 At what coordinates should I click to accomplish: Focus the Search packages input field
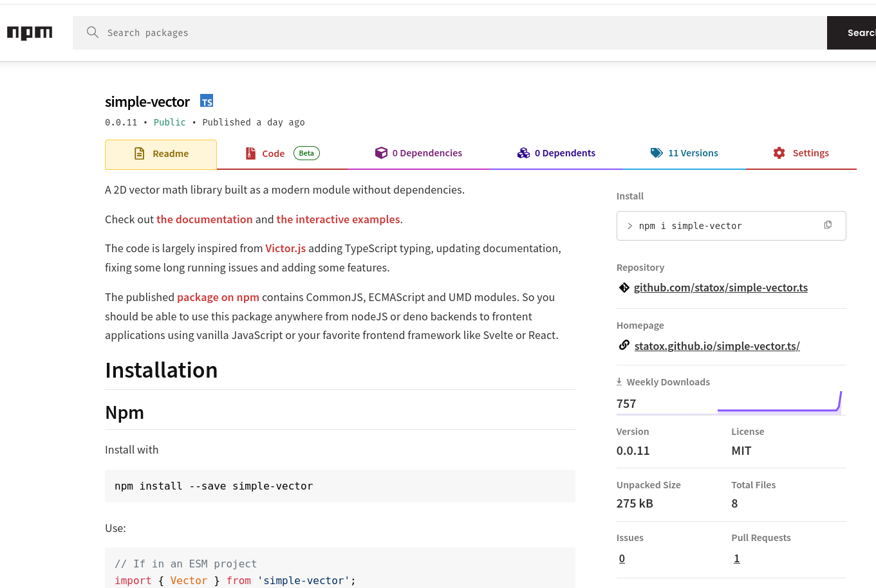click(x=450, y=33)
